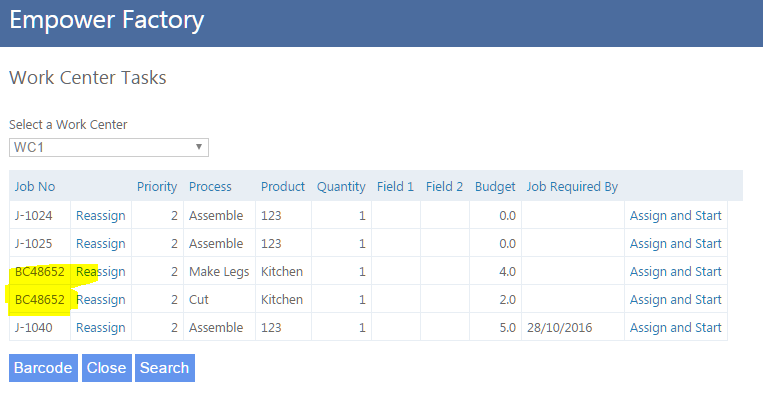The height and width of the screenshot is (407, 763).
Task: Open the Work Center dropdown showing WC1
Action: pos(108,147)
